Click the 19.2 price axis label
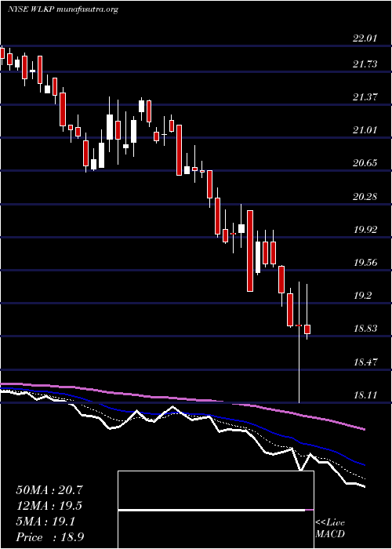This screenshot has width=392, height=549. click(362, 296)
